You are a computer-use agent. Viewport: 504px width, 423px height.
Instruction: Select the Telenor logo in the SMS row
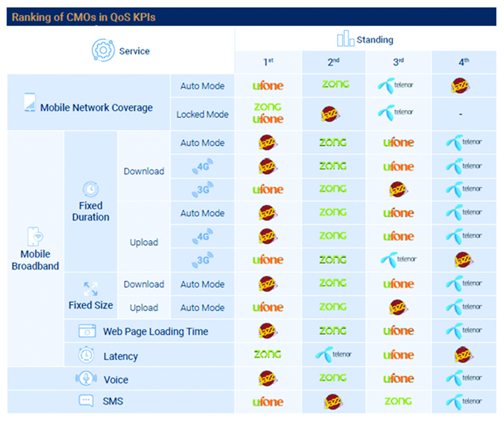(x=464, y=402)
